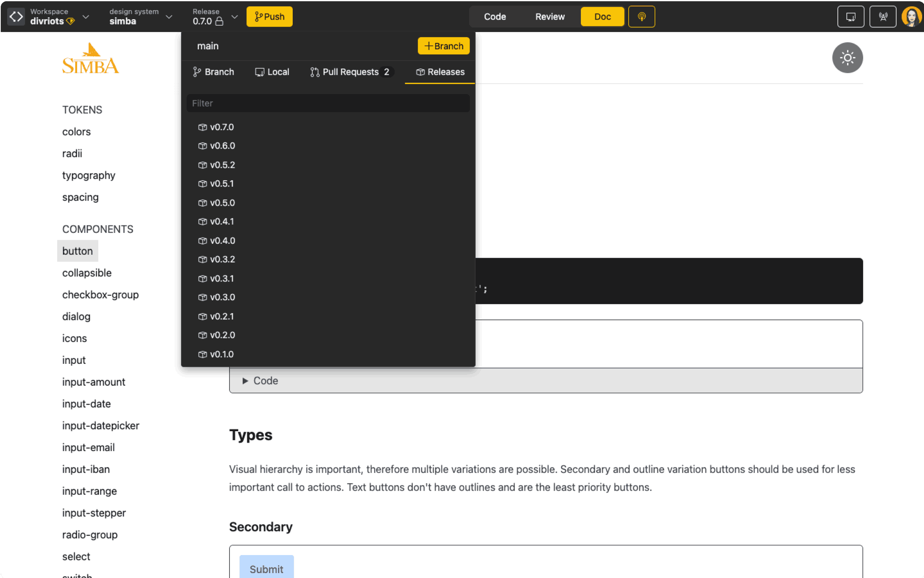Click the podcast/audio broadcast icon
This screenshot has height=578, width=924.
click(x=642, y=17)
